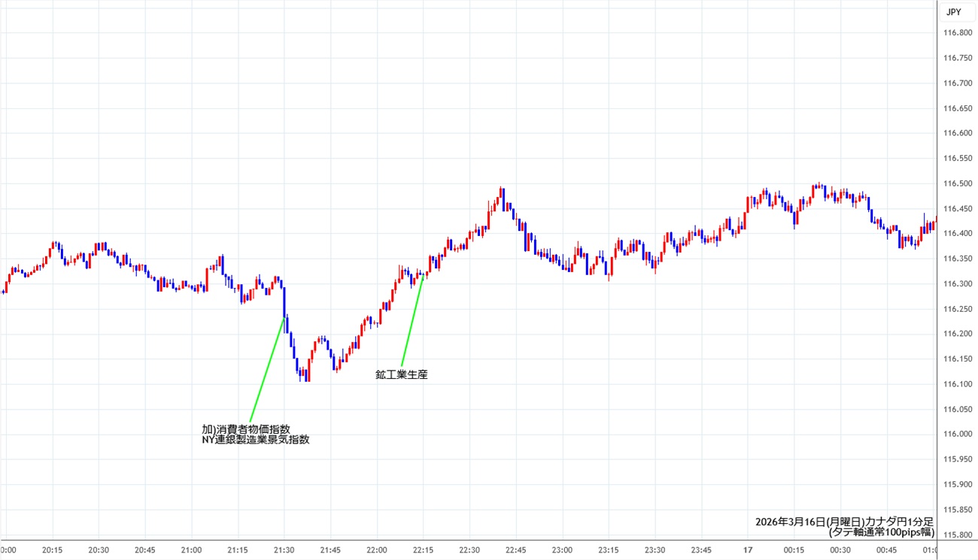Click the 21:30 time axis label
Screen dimensions: 978x560
(x=284, y=550)
